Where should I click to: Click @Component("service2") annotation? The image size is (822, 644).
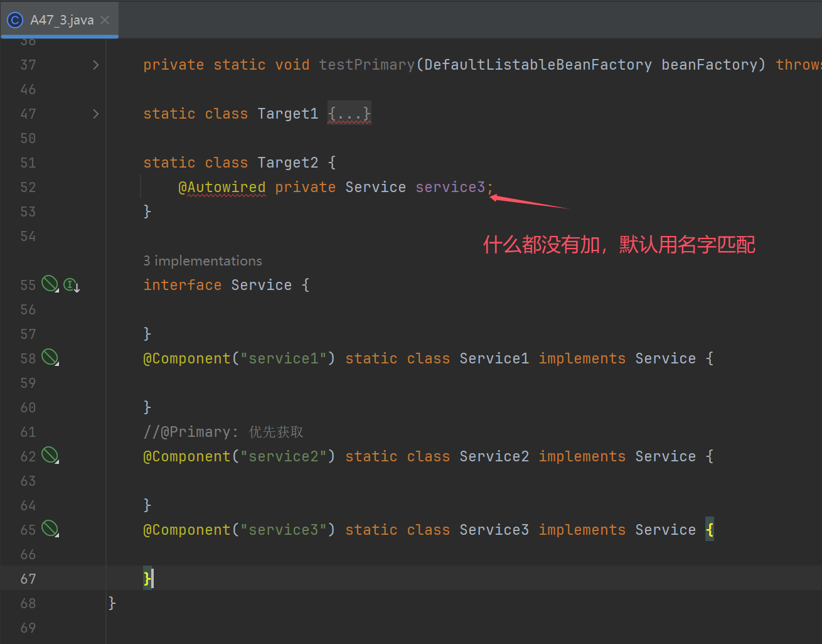(x=239, y=456)
